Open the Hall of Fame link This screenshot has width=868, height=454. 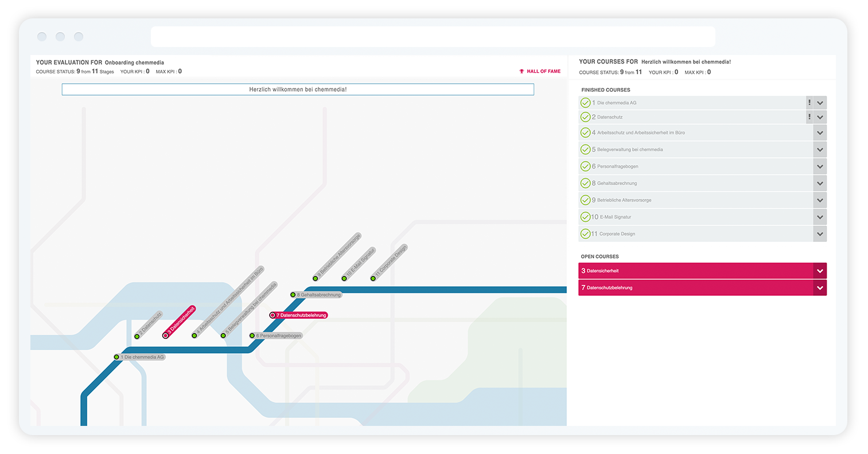pos(540,72)
